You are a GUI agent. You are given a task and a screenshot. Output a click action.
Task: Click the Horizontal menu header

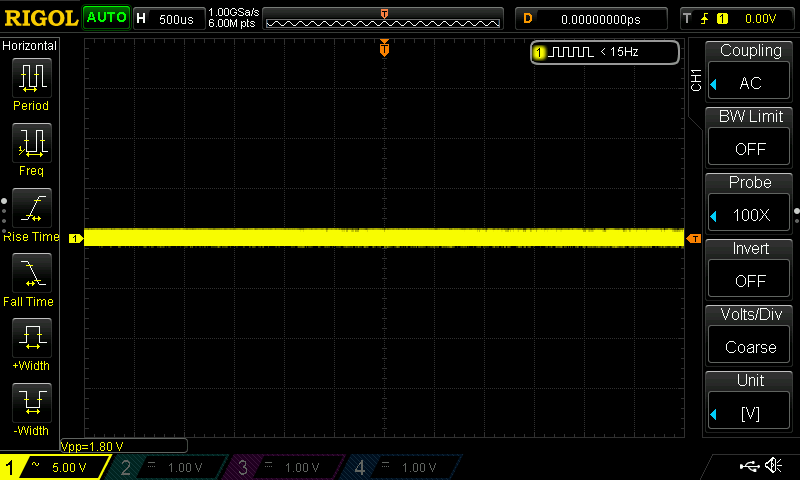pyautogui.click(x=29, y=46)
